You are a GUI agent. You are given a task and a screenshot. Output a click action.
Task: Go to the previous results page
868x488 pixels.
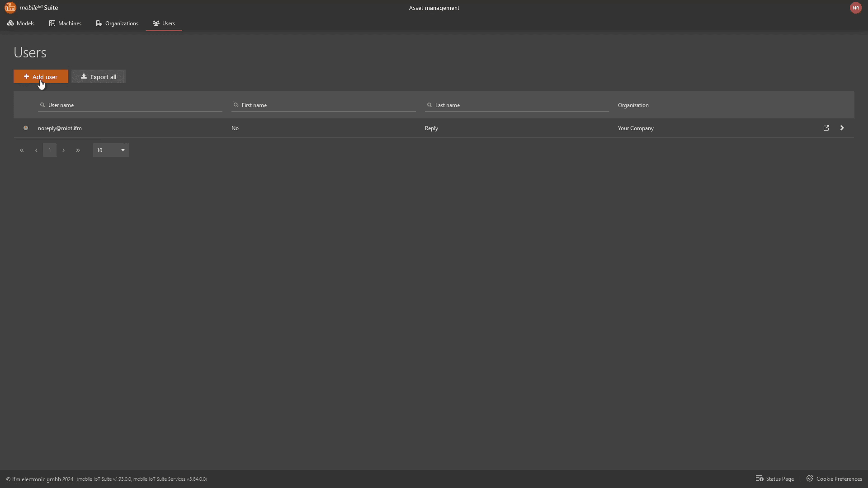[36, 150]
